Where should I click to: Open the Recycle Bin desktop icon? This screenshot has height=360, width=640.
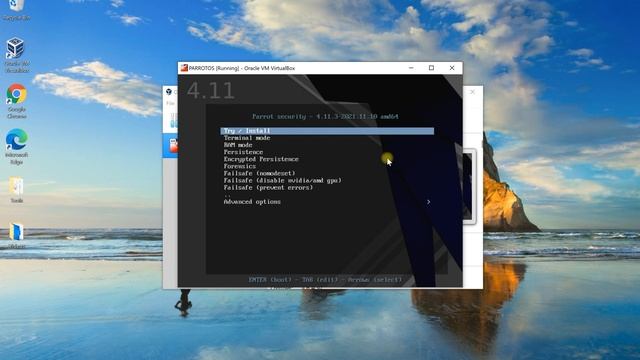[16, 9]
